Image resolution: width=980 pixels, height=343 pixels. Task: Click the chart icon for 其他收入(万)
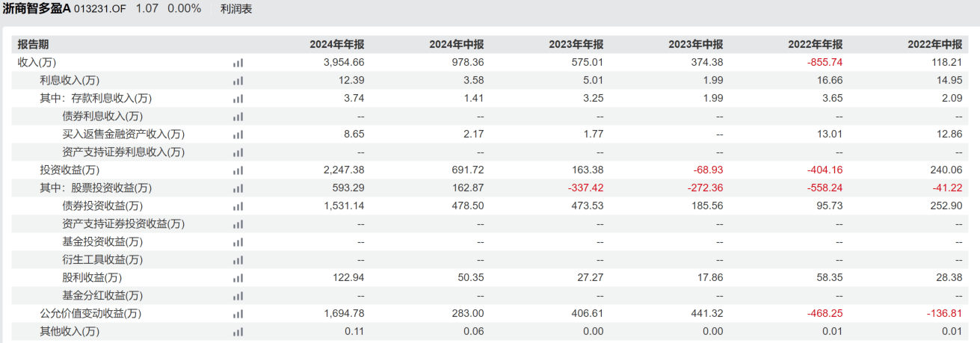coord(238,332)
